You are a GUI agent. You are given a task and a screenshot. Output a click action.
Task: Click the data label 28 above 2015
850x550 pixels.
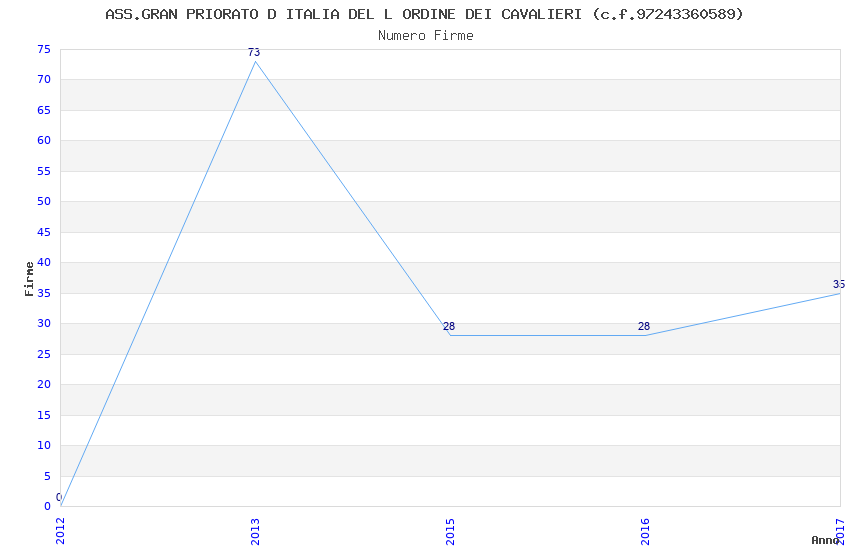click(449, 326)
